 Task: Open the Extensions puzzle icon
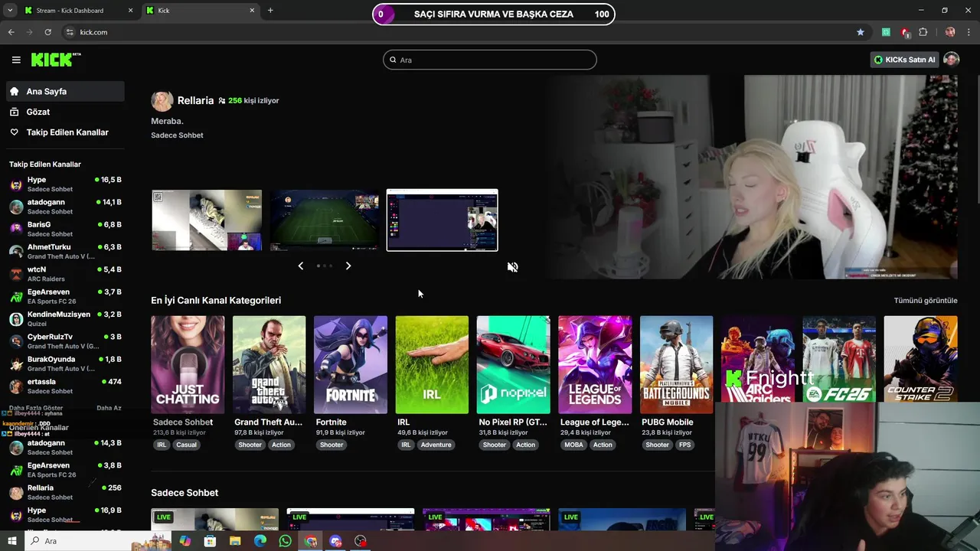point(923,32)
